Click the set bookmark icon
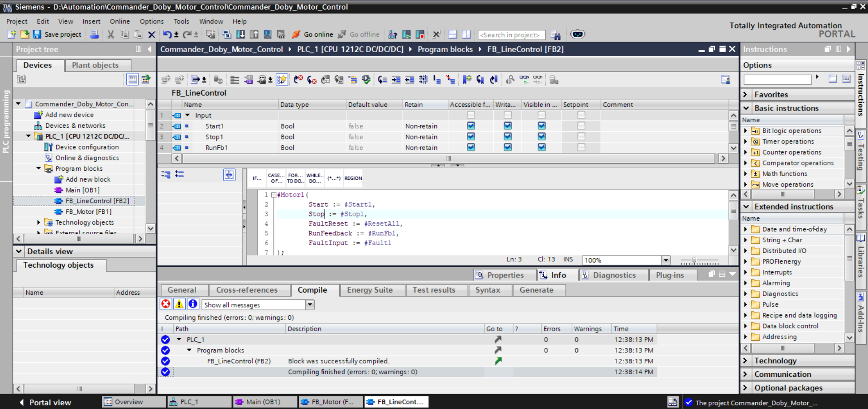 click(x=467, y=80)
